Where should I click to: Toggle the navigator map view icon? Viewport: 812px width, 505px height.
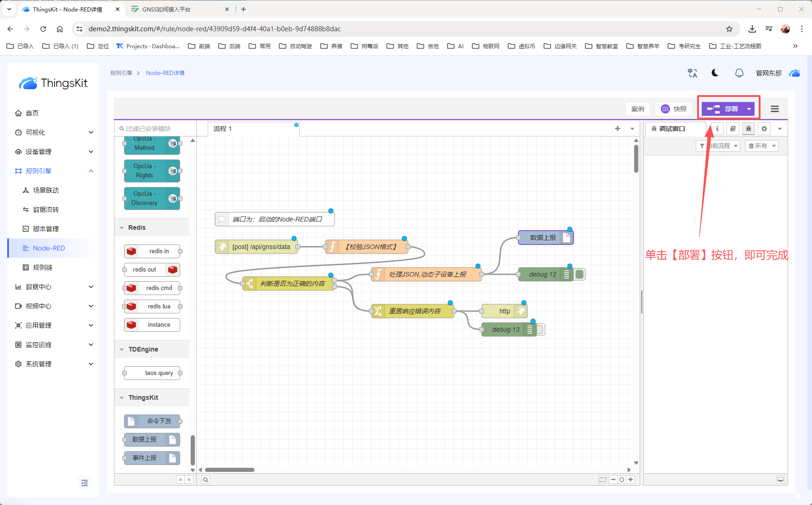[602, 480]
